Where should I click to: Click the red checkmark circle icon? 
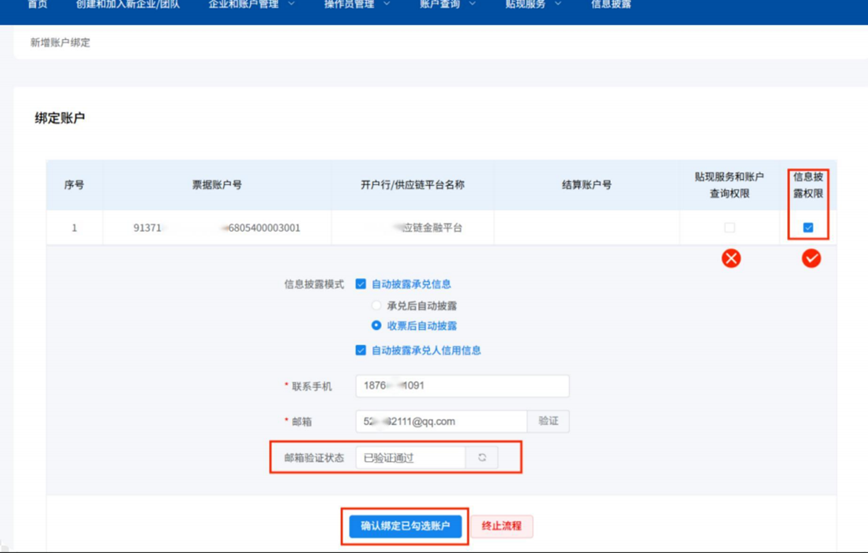click(x=811, y=258)
